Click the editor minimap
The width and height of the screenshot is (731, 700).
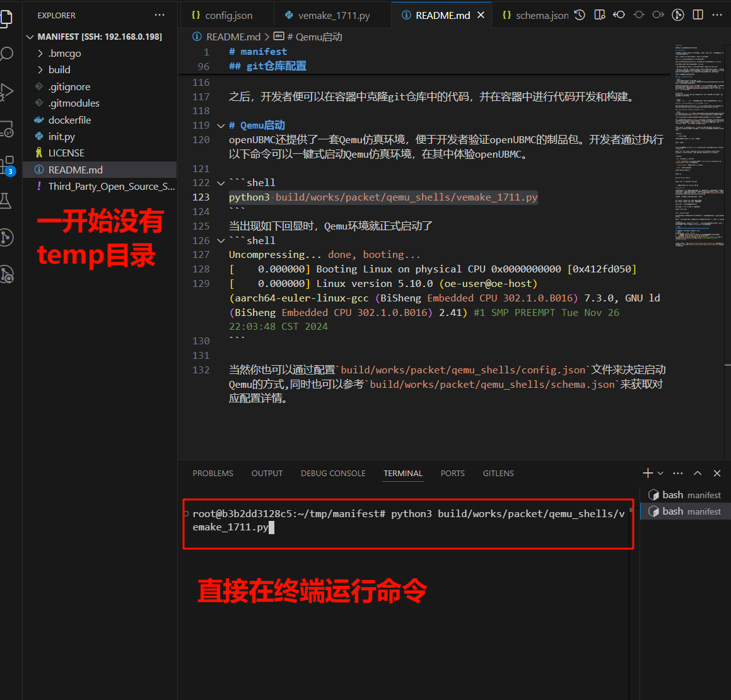(x=699, y=145)
